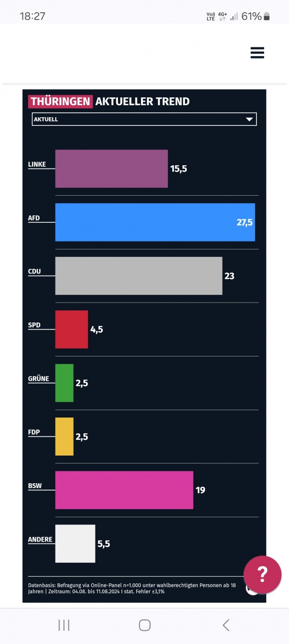This screenshot has height=644, width=289.
Task: Tap the white ANDERE bar
Action: tap(75, 543)
